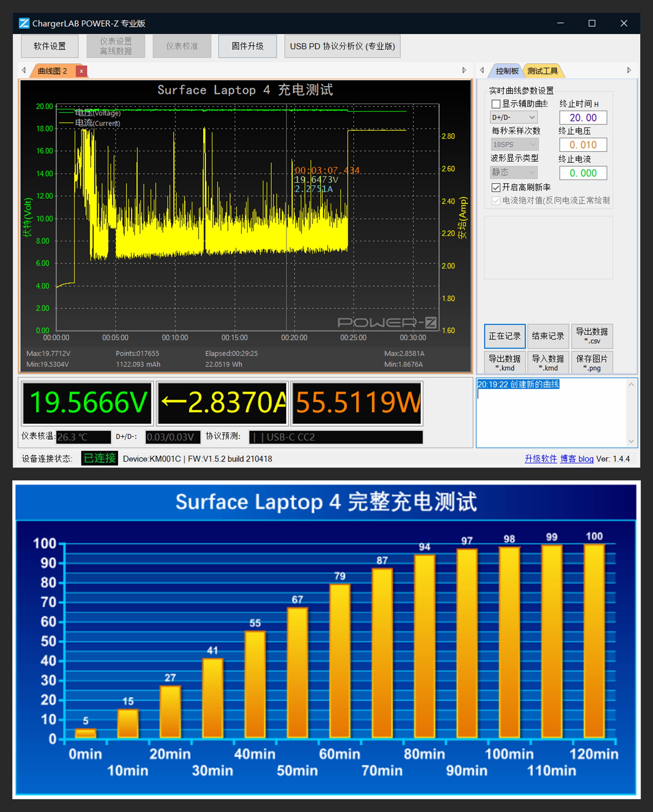
Task: Click chart stat 22.0519 Wh
Action: (x=224, y=364)
